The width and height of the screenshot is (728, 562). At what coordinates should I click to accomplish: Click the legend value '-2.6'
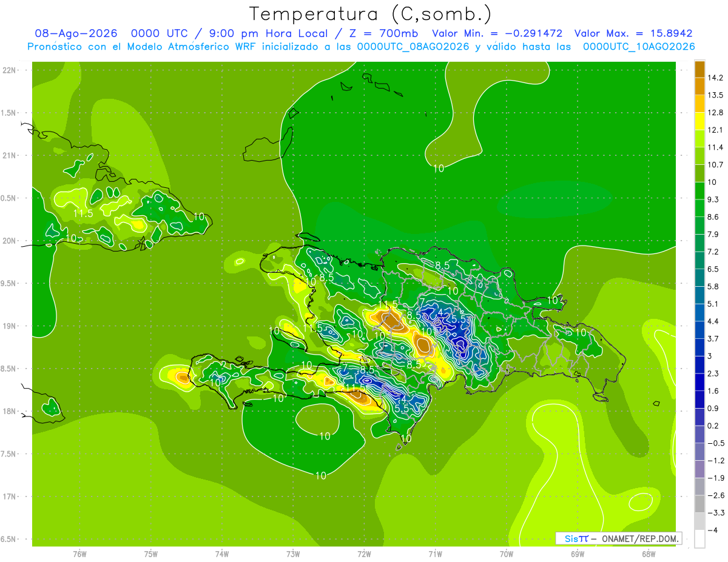click(715, 495)
